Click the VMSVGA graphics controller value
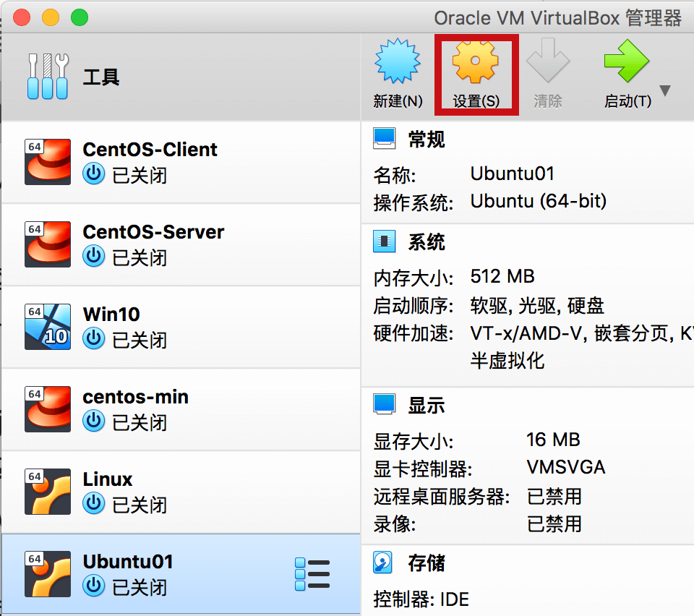Viewport: 694px width, 616px height. tap(565, 467)
